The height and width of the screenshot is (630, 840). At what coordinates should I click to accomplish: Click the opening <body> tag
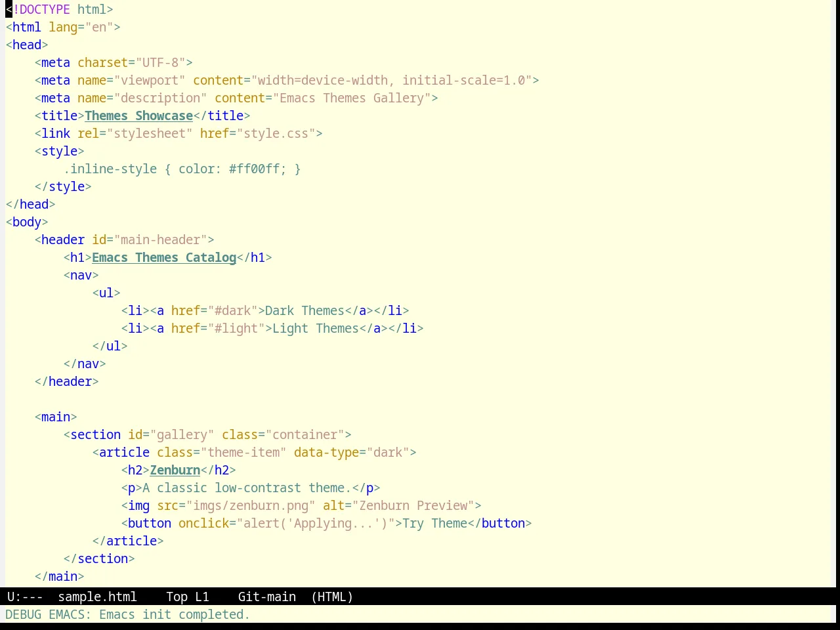(x=27, y=222)
